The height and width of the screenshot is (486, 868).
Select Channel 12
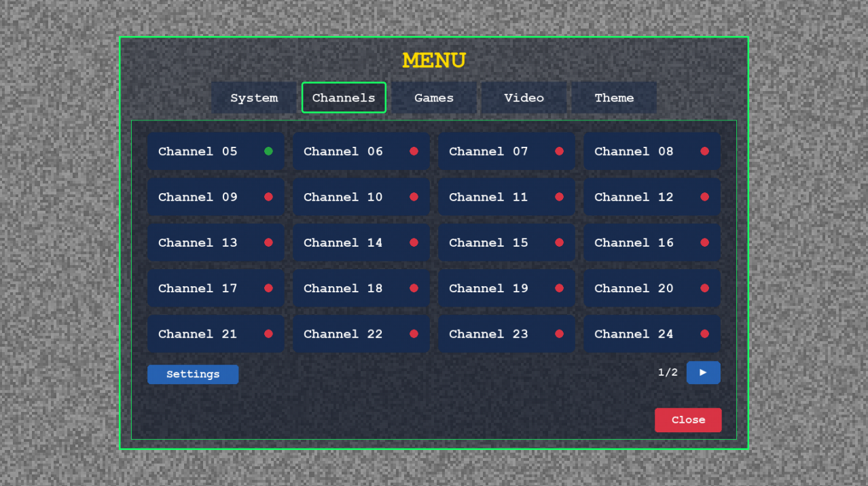click(652, 197)
